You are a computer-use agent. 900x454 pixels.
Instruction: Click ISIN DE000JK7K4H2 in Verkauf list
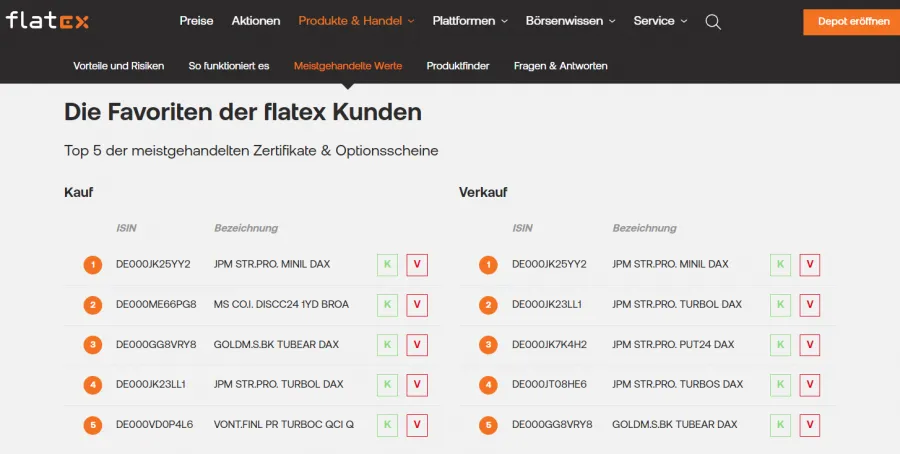pos(549,344)
